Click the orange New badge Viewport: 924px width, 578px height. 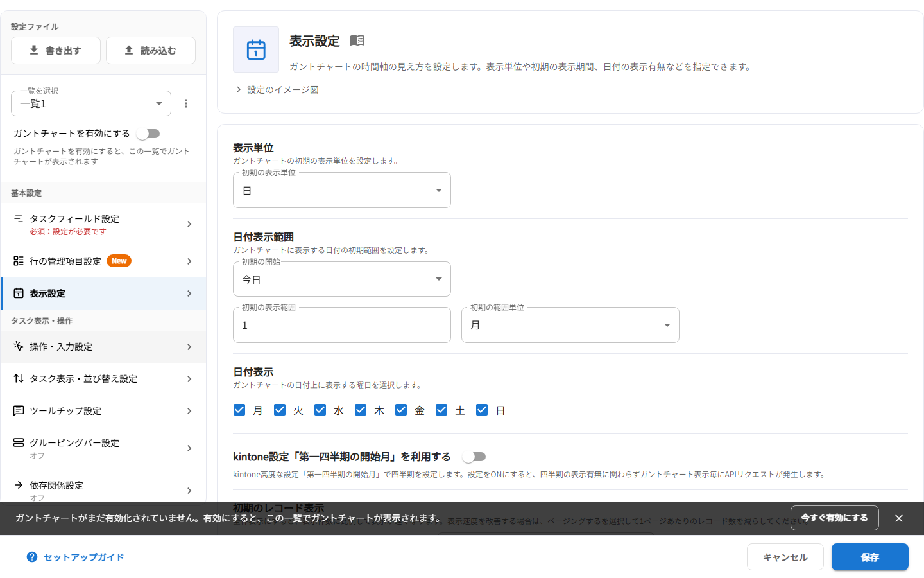(119, 261)
